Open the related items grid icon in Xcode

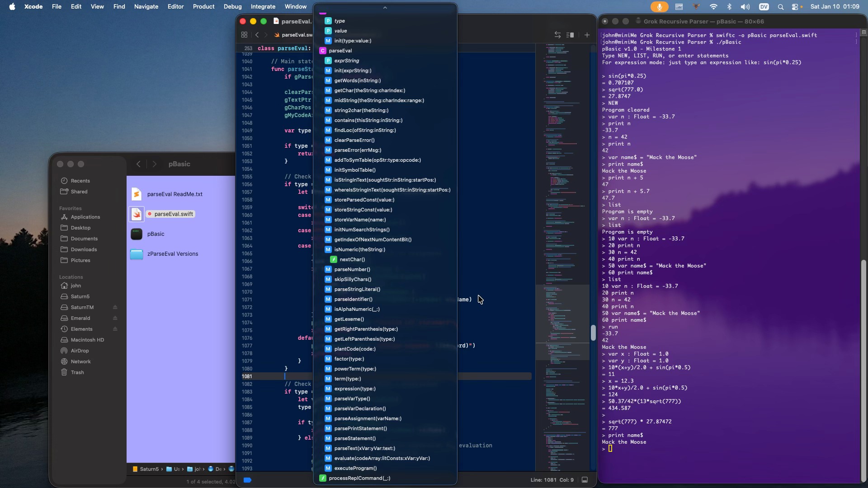coord(244,35)
